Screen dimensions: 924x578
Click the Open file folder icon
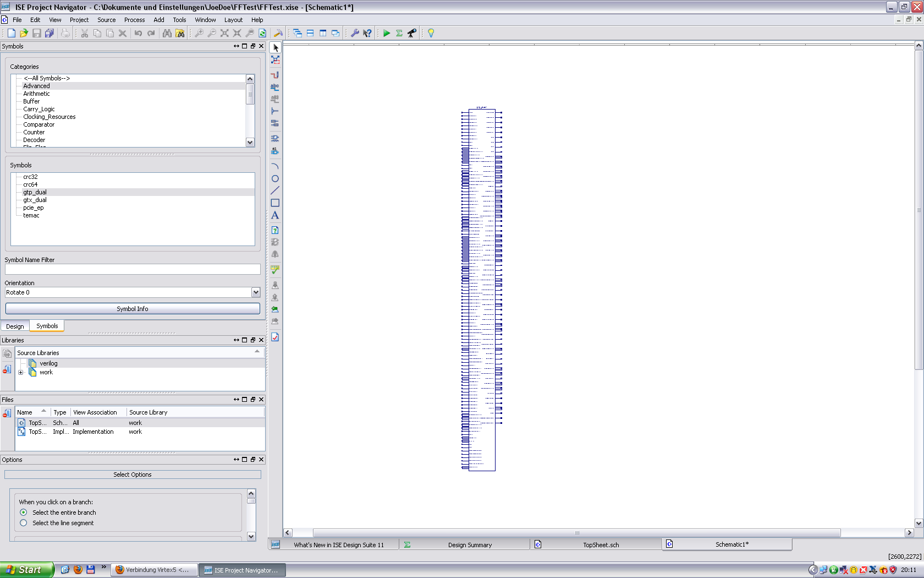point(24,33)
